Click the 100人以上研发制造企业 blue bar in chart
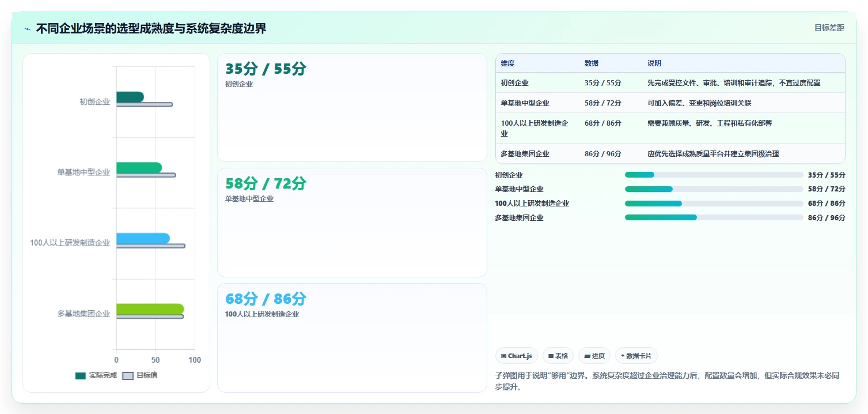Screen dimensions: 868x414 (143, 239)
